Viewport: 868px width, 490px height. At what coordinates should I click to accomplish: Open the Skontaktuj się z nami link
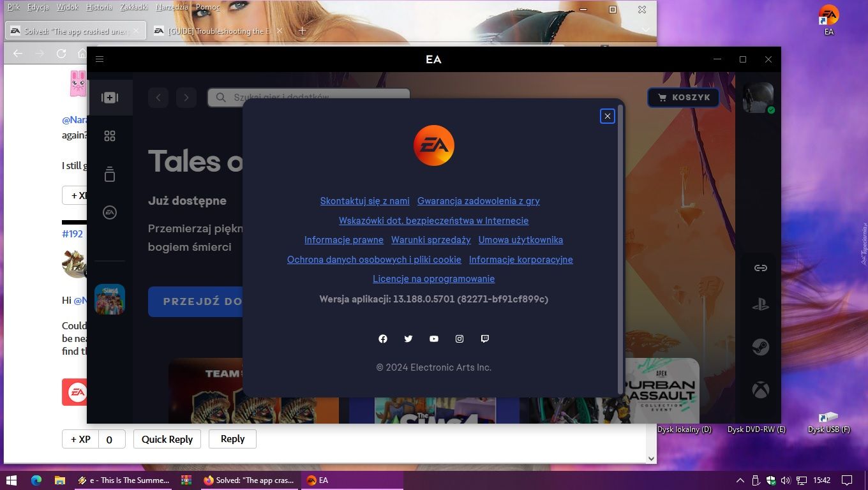pyautogui.click(x=364, y=201)
